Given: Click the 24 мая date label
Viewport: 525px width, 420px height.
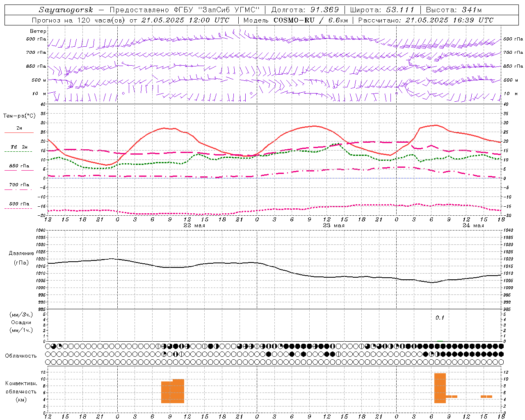Looking at the screenshot, I should [x=473, y=226].
